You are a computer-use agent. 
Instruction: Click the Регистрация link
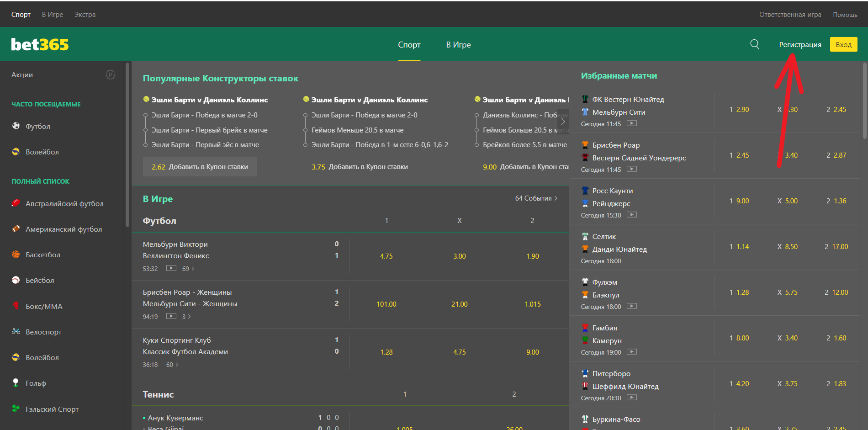coord(800,44)
